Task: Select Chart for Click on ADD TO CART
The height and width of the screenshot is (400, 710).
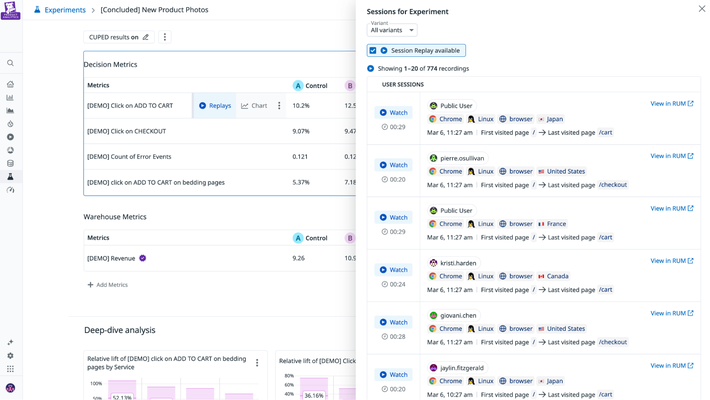Action: coord(254,106)
